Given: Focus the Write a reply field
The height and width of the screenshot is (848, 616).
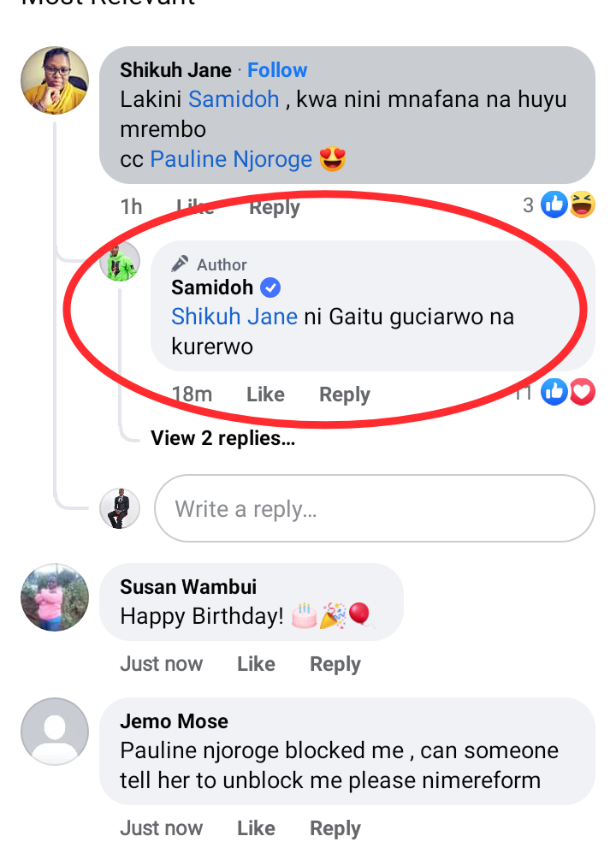Looking at the screenshot, I should tap(375, 508).
